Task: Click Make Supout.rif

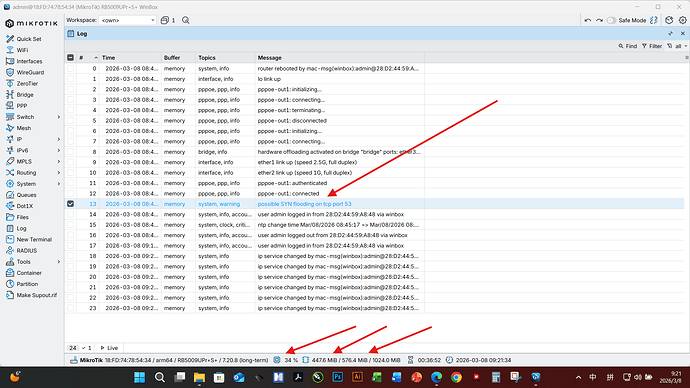Action: click(x=31, y=295)
